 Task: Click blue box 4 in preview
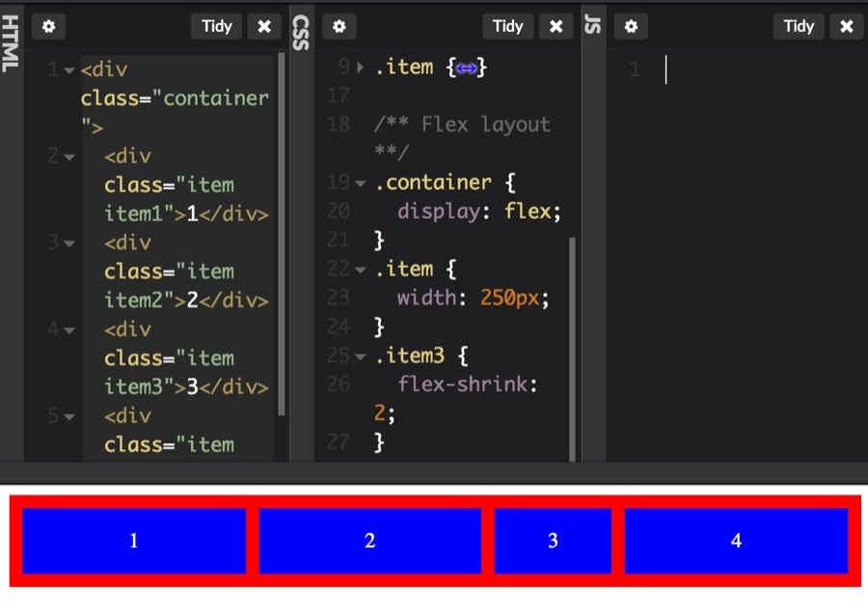coord(736,541)
